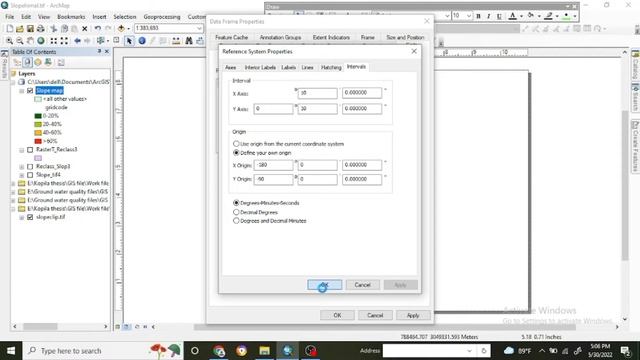Open ArcMap from the Windows taskbar
Image resolution: width=640 pixels, height=360 pixels.
click(287, 351)
